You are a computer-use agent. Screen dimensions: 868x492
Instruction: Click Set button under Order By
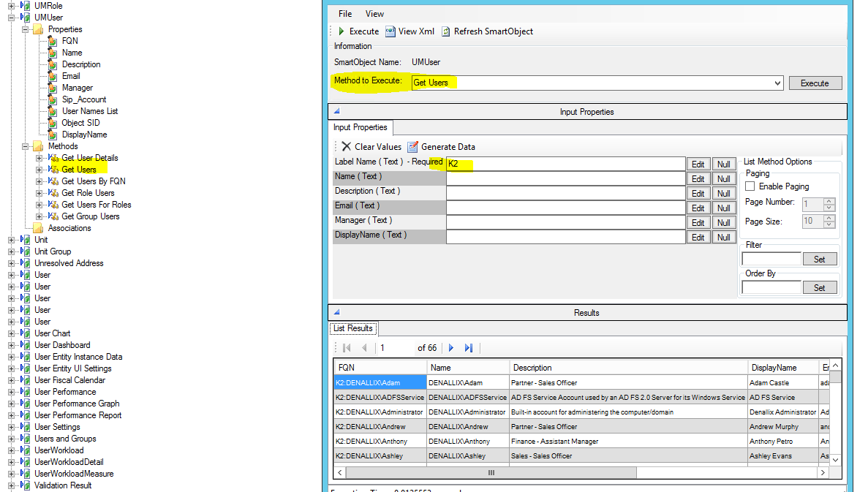click(819, 288)
